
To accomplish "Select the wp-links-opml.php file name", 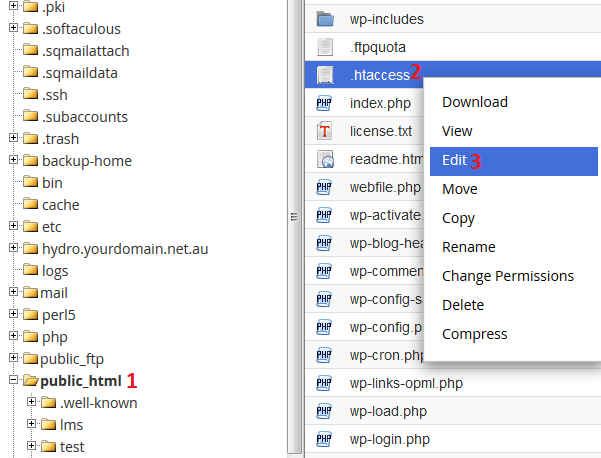I will pos(406,383).
